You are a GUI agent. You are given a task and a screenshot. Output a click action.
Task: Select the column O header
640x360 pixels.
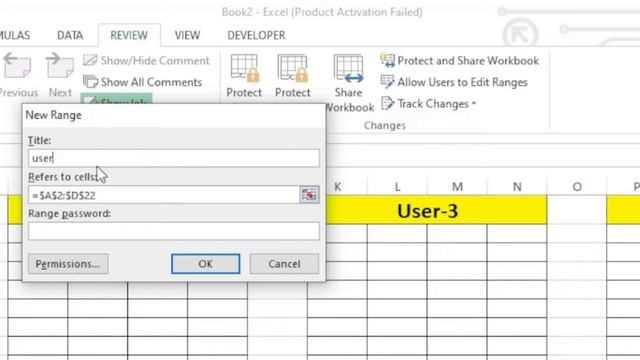[577, 187]
